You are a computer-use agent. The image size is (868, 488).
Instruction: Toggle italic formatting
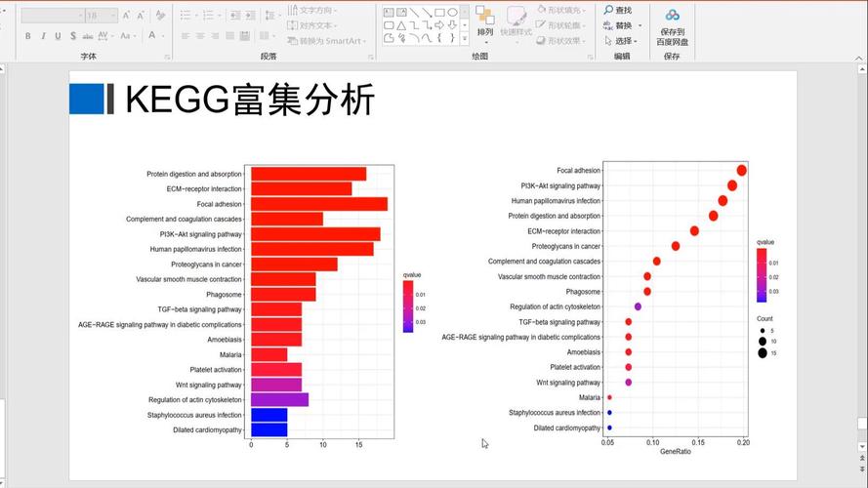click(44, 36)
